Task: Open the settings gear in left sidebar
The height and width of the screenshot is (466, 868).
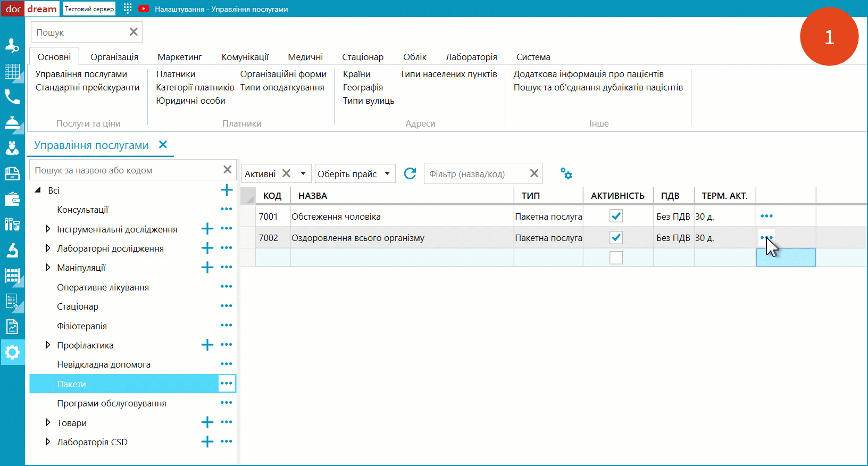Action: (12, 352)
